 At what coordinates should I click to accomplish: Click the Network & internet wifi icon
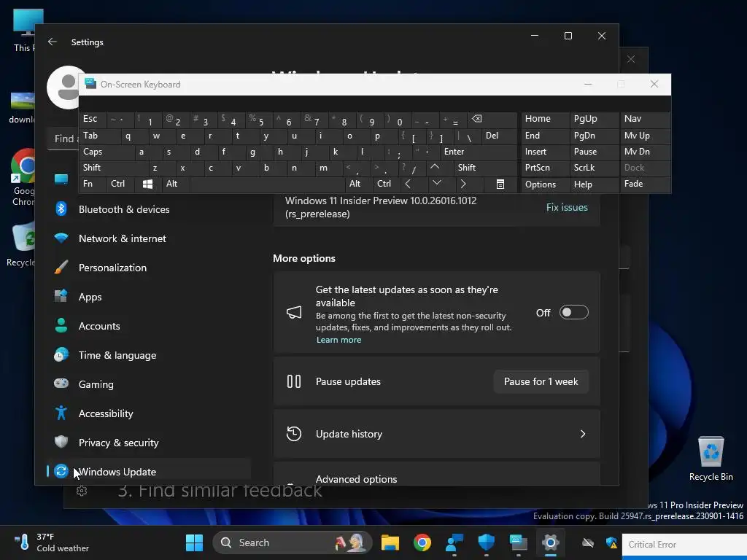coord(61,238)
